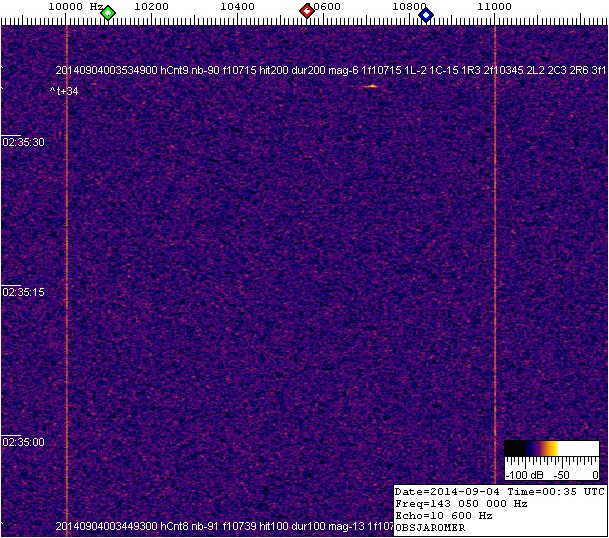Click the Date=2014-09-04 info line
This screenshot has width=609, height=538.
499,492
